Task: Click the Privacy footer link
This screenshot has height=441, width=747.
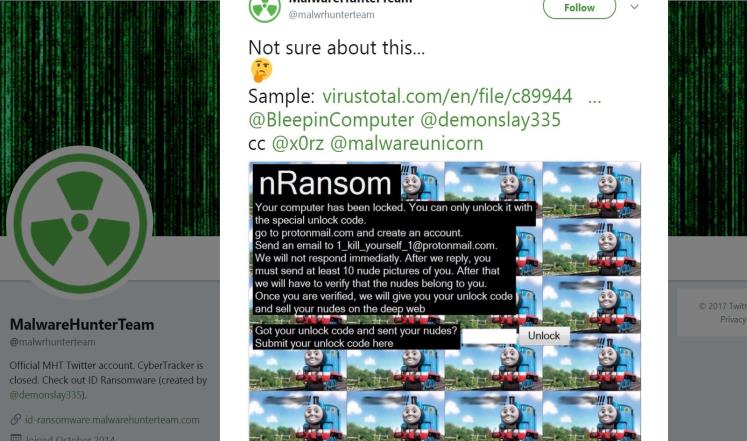Action: (733, 320)
